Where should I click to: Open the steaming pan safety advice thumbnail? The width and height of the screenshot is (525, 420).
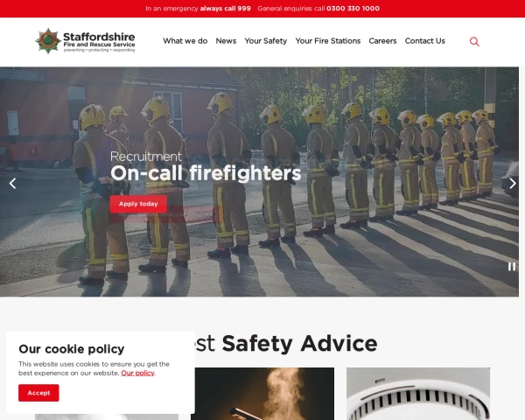262,394
